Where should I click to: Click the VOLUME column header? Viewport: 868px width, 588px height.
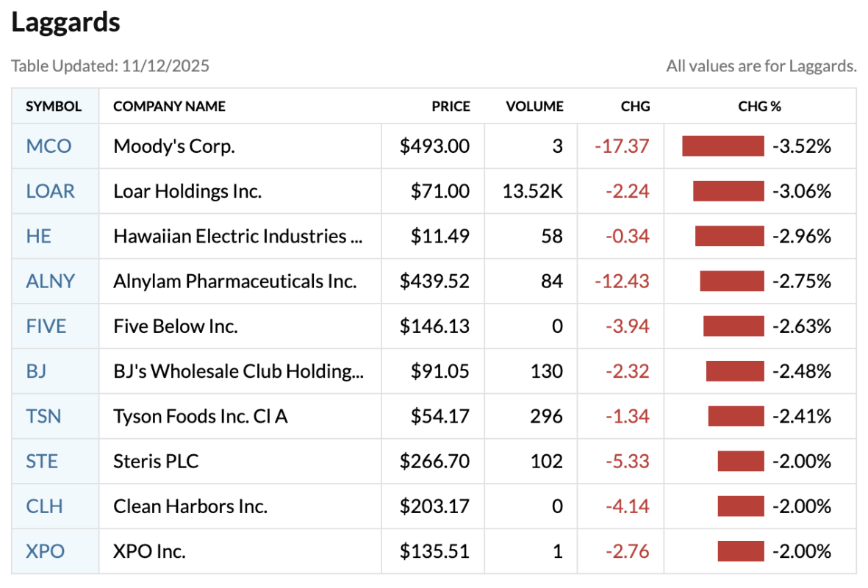click(x=534, y=107)
